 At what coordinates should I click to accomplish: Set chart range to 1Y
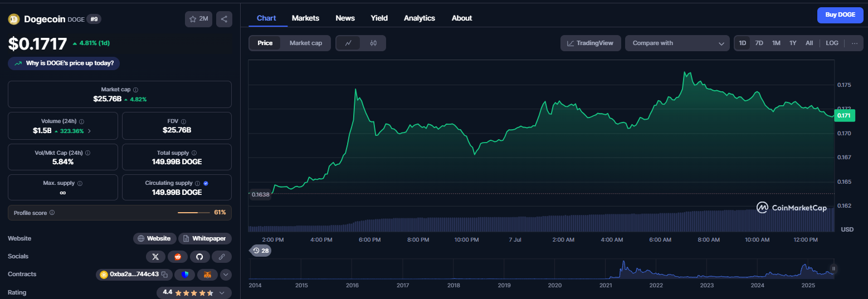793,43
